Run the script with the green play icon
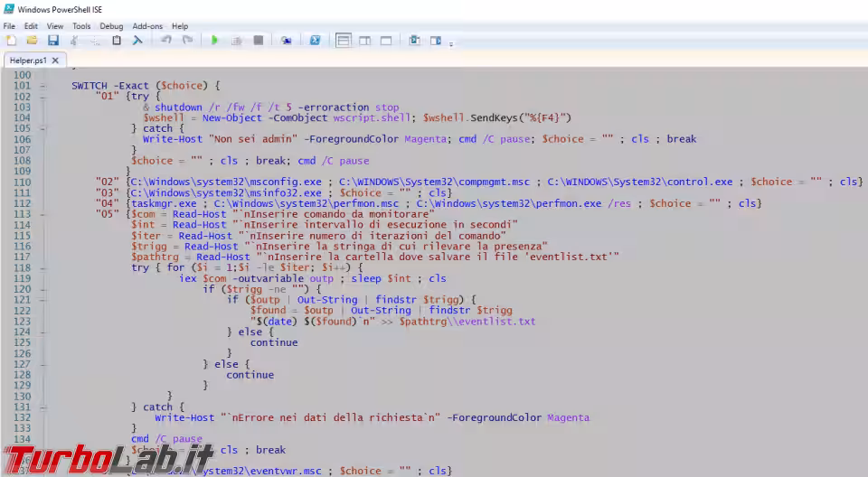Viewport: 868px width, 477px height. (x=214, y=41)
